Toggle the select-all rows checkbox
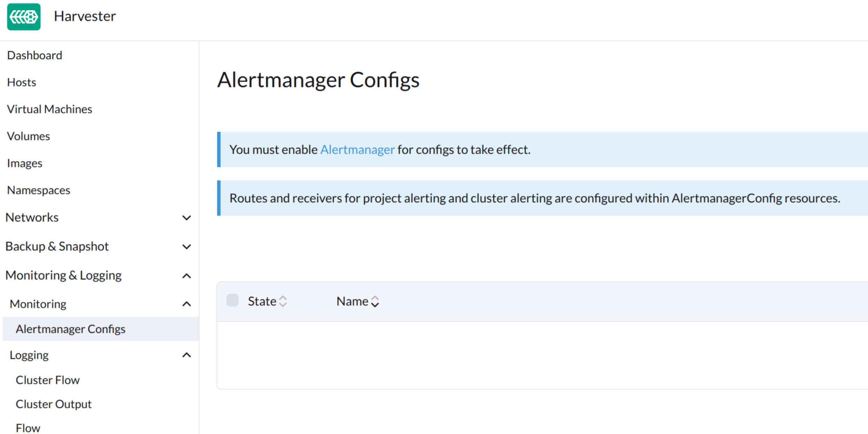 click(232, 300)
